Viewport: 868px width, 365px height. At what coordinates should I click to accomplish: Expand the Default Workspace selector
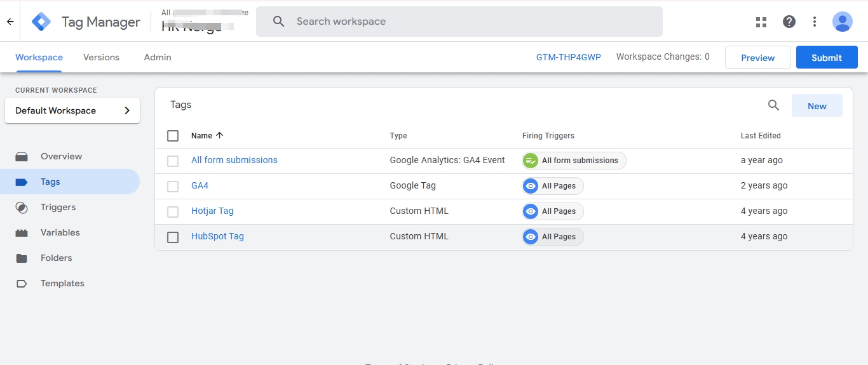(72, 110)
